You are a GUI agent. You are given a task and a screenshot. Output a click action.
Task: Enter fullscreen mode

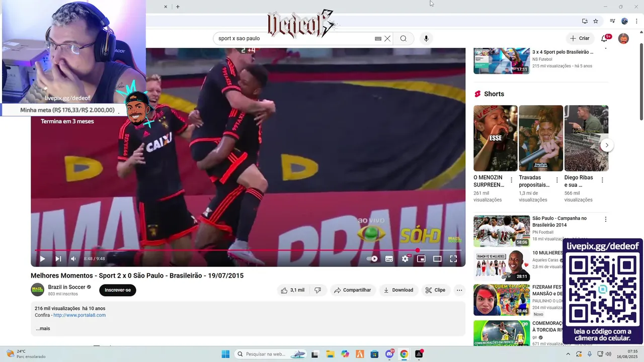pos(453,259)
